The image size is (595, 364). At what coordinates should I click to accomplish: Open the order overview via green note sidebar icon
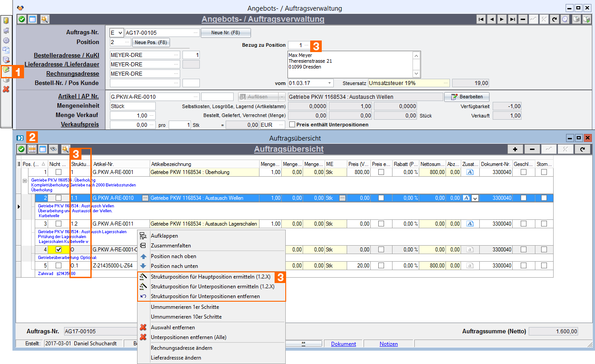pos(6,70)
